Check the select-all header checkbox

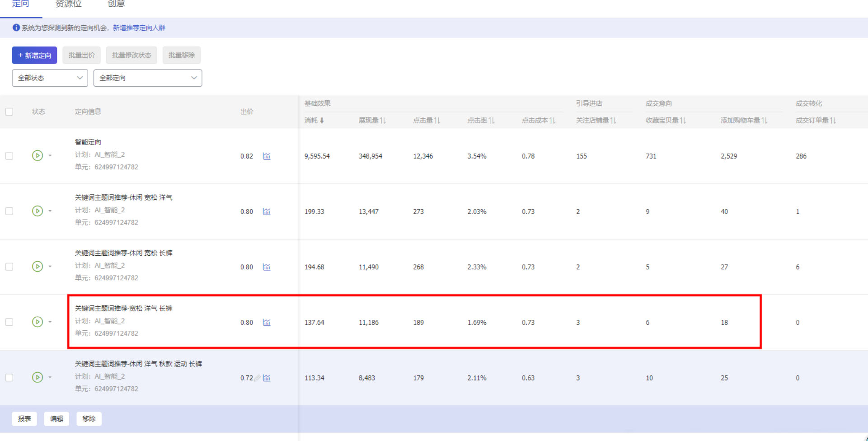tap(9, 112)
